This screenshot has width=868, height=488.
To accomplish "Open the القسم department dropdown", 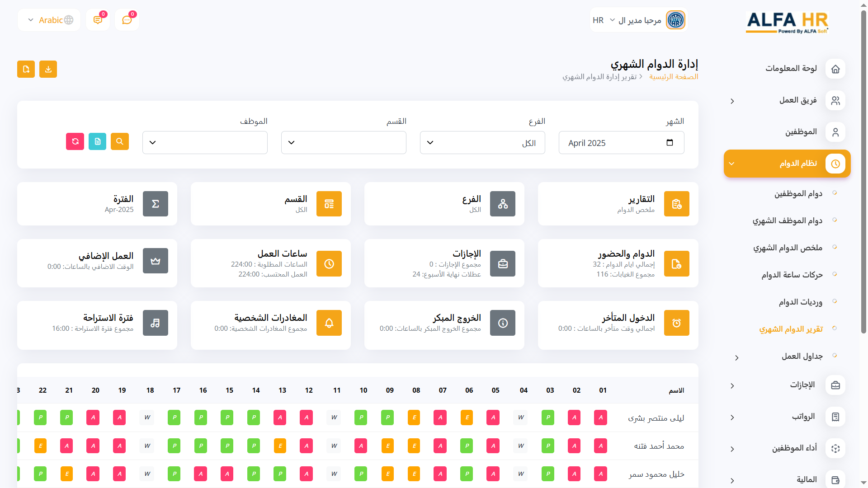I will pos(343,143).
